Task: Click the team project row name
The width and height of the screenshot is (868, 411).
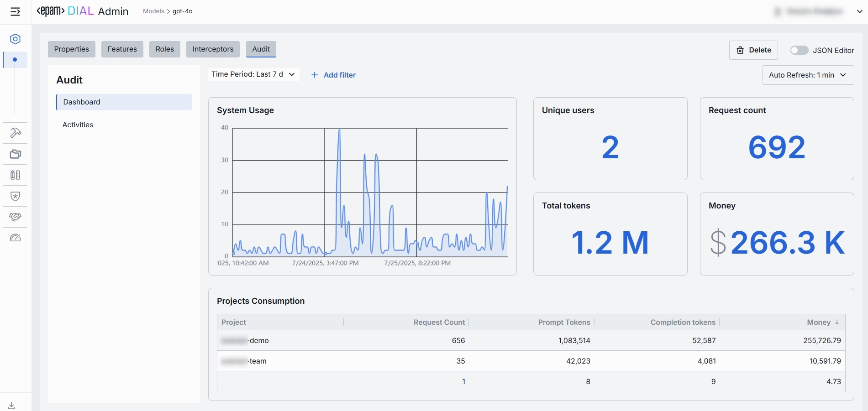Action: [x=244, y=361]
